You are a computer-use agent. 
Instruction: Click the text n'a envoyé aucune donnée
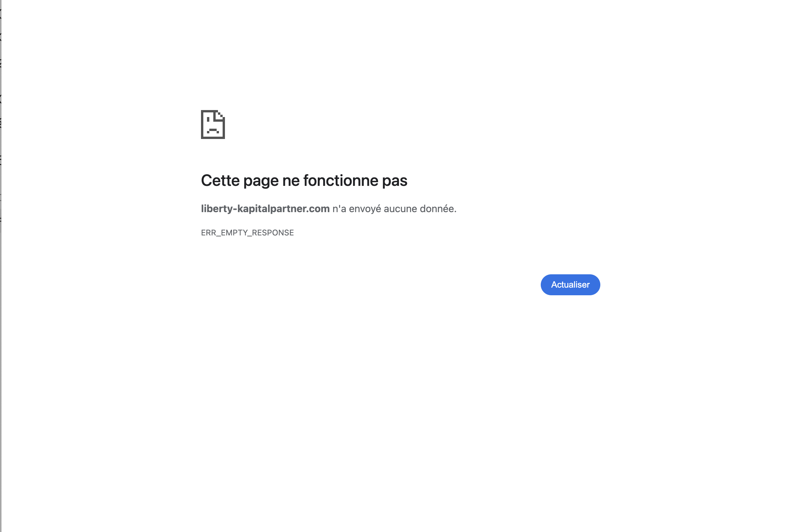(394, 208)
